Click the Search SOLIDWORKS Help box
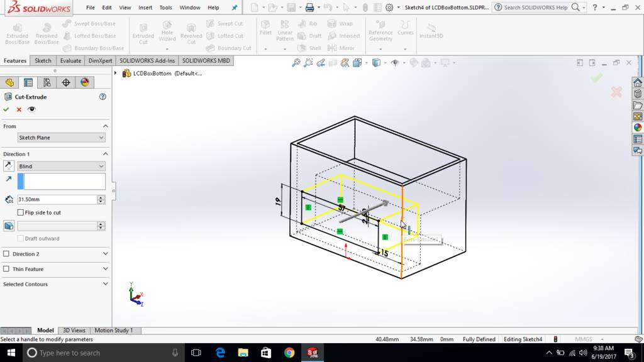Screen dimensions: 644x362 [536, 8]
